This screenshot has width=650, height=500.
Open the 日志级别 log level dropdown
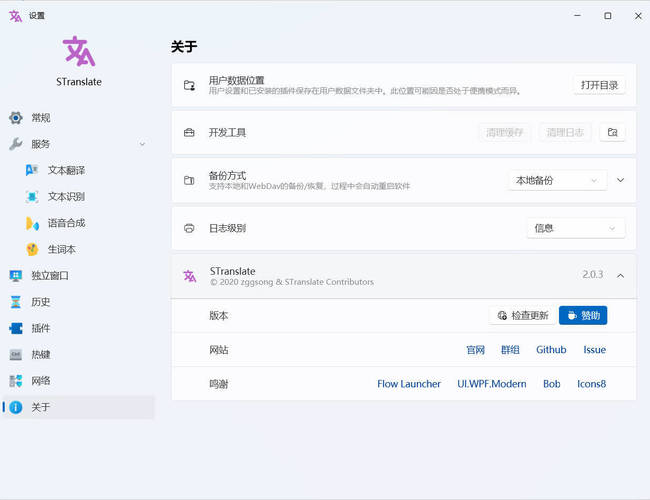coord(575,228)
